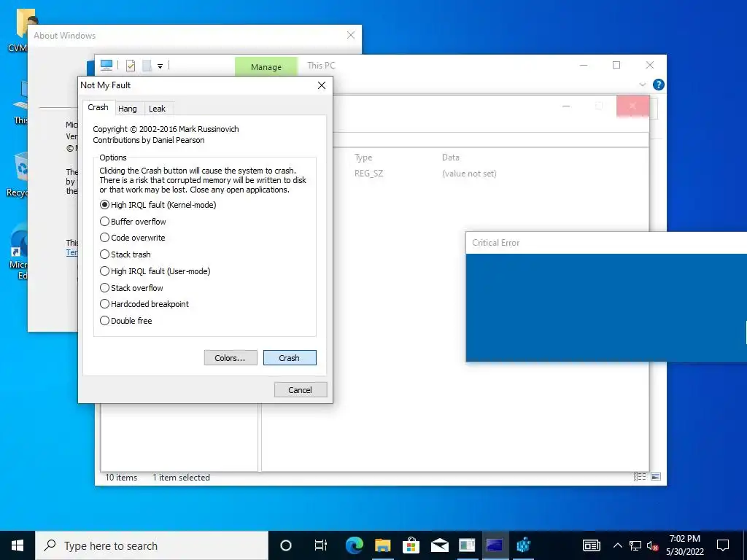This screenshot has width=747, height=560.
Task: Click Properties checkmark icon in quick access toolbar
Action: click(131, 66)
